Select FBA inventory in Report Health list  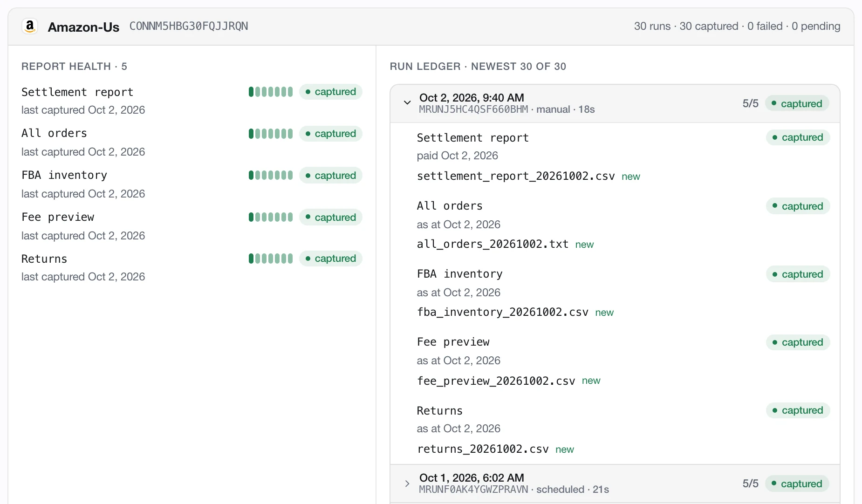64,175
